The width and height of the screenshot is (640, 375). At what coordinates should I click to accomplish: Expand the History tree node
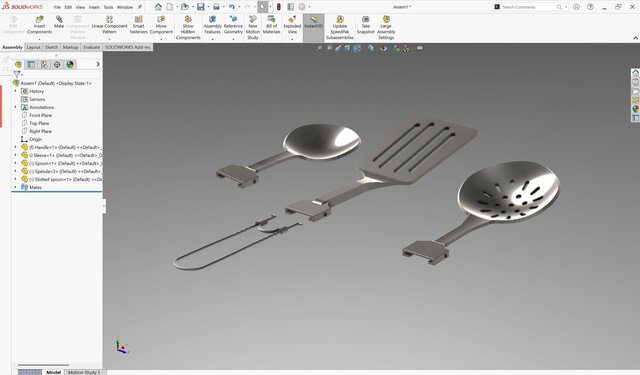point(16,91)
